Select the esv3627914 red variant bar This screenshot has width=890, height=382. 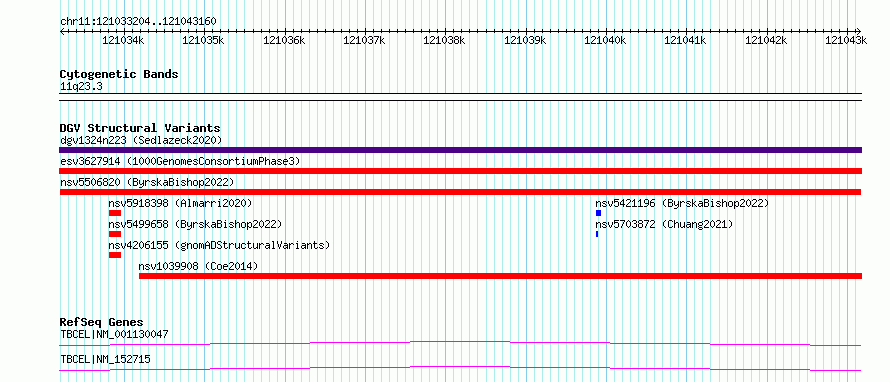tap(460, 171)
